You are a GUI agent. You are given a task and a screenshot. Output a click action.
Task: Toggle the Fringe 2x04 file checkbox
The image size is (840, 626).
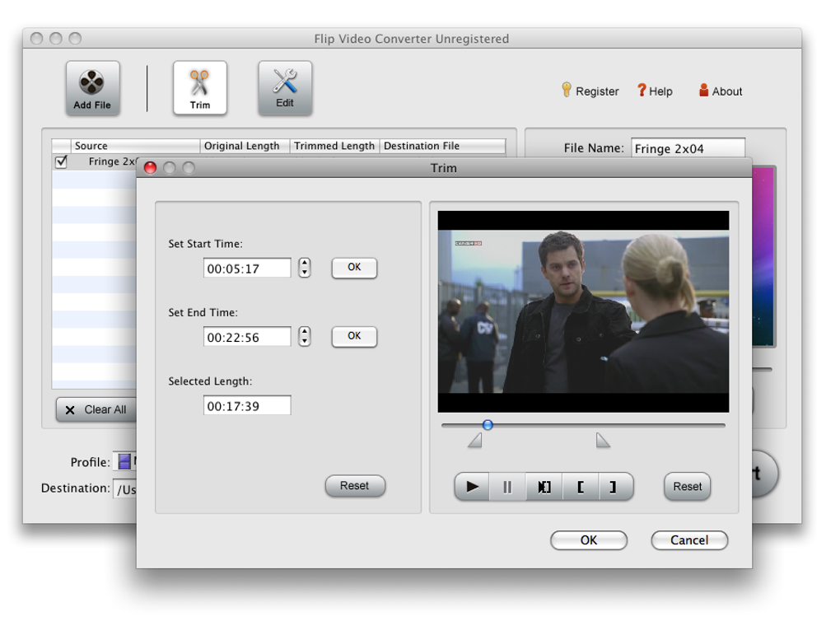[61, 161]
